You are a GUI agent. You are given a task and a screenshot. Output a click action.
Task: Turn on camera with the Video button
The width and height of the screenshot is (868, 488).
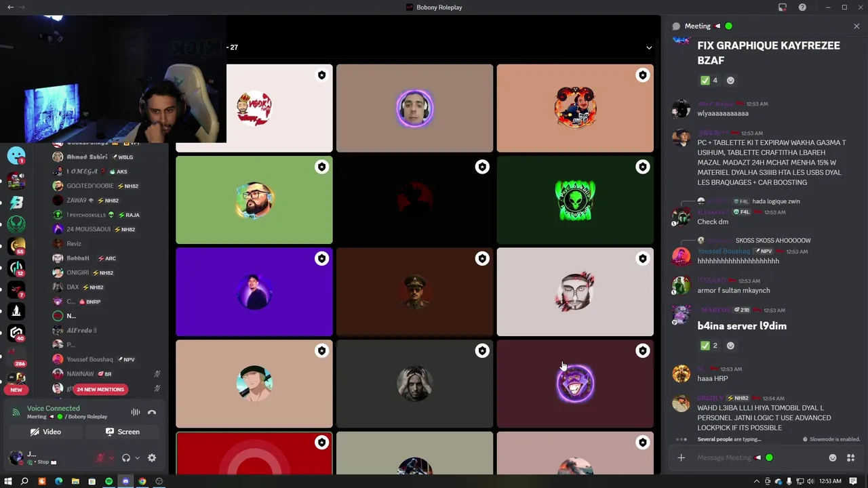click(45, 432)
